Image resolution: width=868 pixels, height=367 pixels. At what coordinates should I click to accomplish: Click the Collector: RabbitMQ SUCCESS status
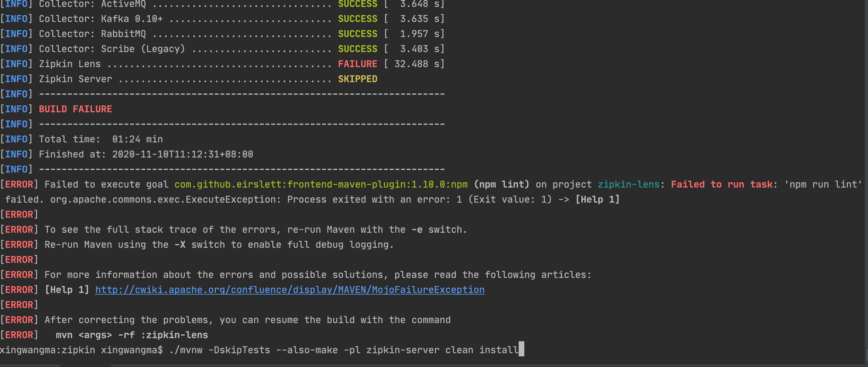coord(357,33)
